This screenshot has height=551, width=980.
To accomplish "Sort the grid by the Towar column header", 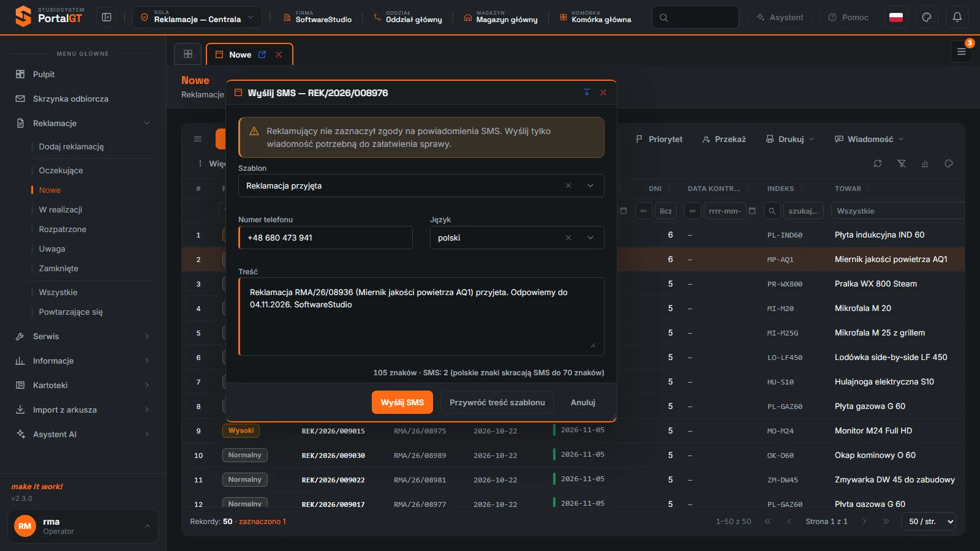I will point(848,189).
